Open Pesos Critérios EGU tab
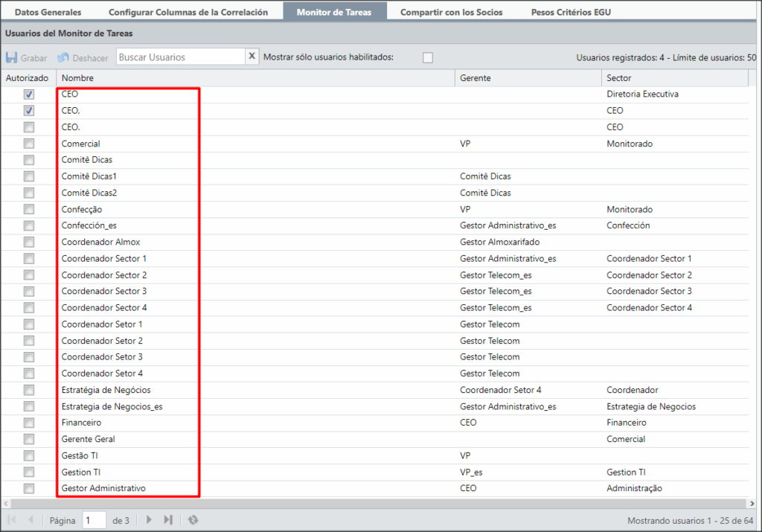Screen dimensions: 762x532 coord(571,12)
